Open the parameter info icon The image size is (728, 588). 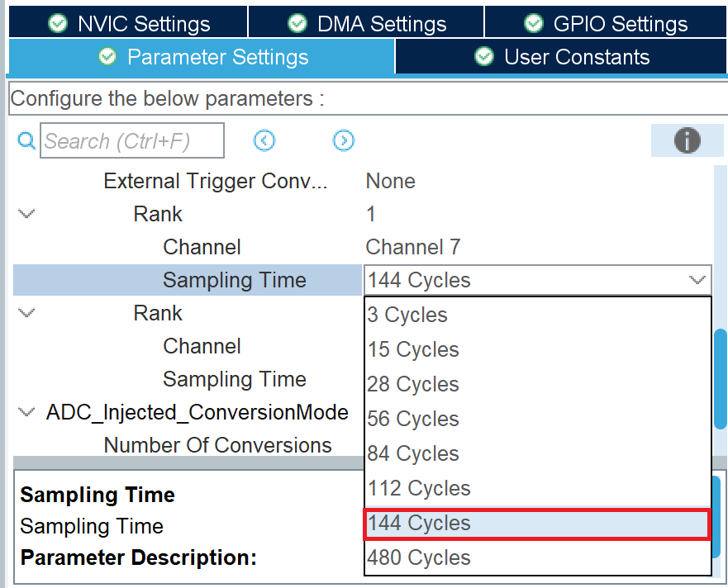click(688, 140)
